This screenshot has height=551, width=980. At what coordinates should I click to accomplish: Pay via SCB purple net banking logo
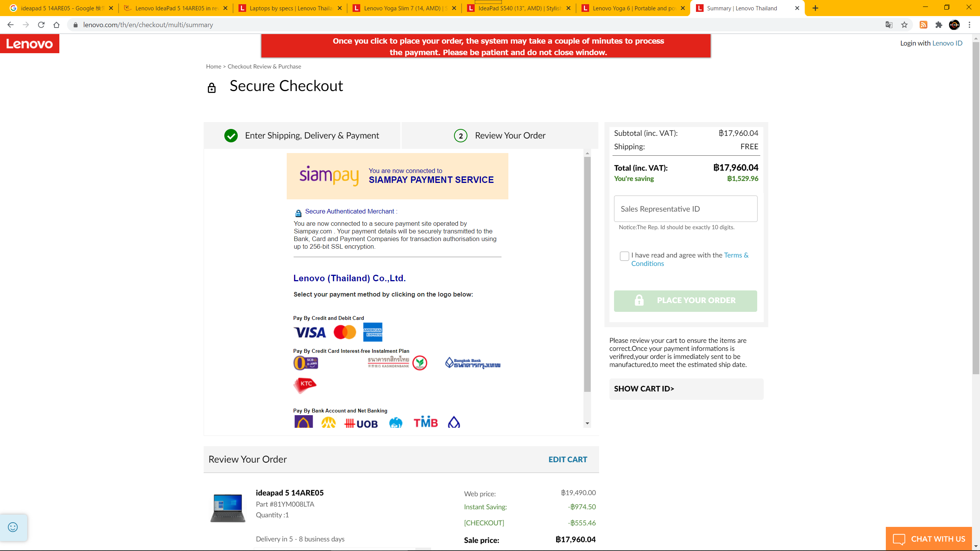304,422
